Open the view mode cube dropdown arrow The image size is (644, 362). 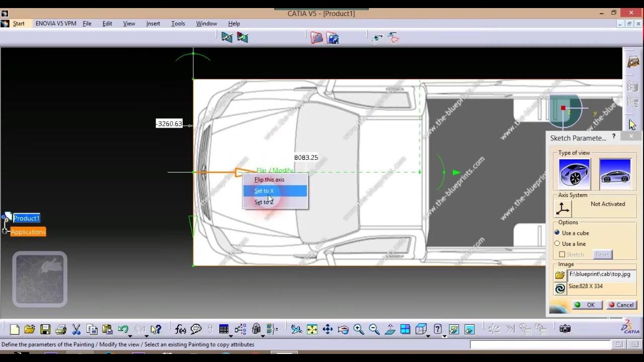428,335
